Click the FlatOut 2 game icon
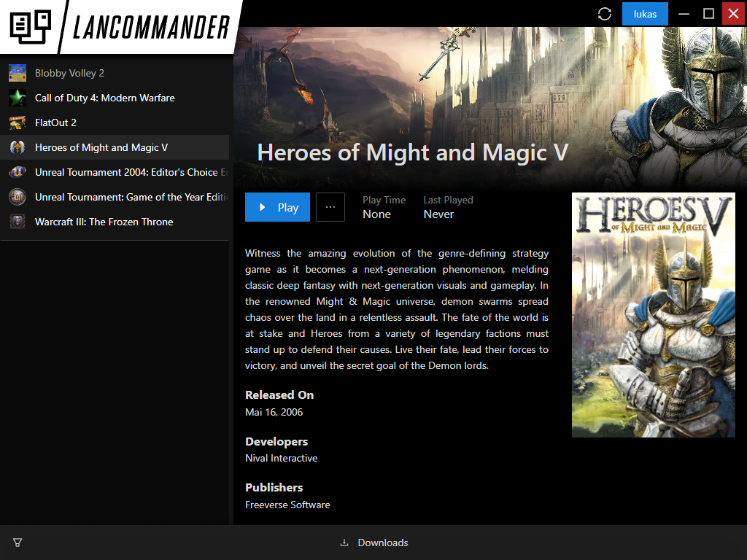Viewport: 747px width, 560px height. [18, 122]
